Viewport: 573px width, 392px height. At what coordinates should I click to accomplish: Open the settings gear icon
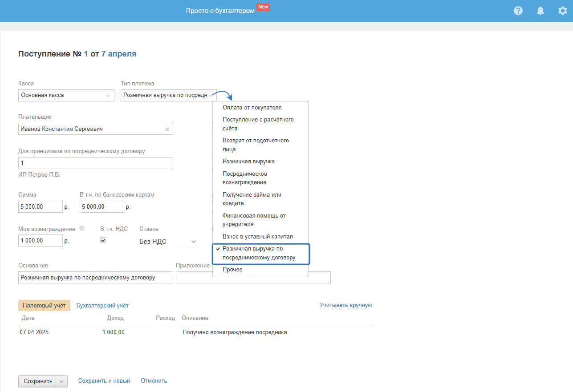(563, 11)
